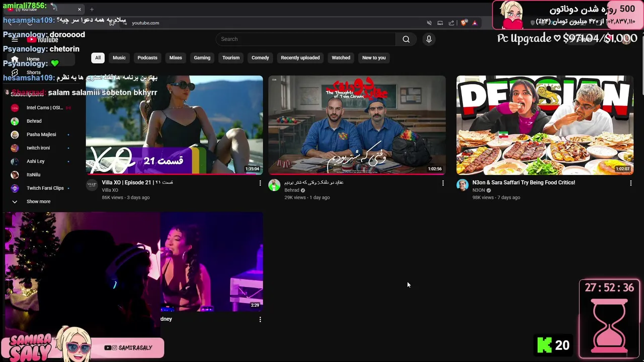The height and width of the screenshot is (362, 644).
Task: Click twitch ironi avatar in subscriptions
Action: 15,148
